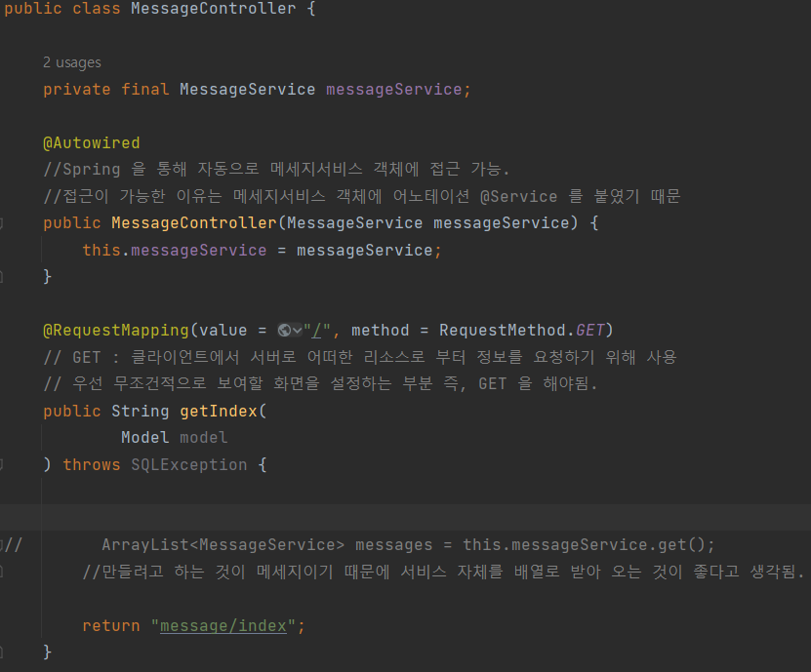The image size is (811, 672).
Task: Click the grey "model" parameter name
Action: point(203,438)
